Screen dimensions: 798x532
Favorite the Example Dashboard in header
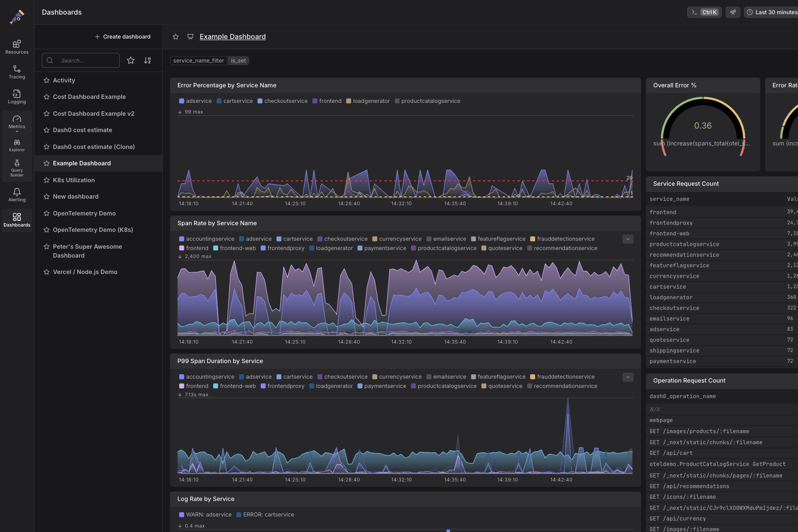pos(176,37)
